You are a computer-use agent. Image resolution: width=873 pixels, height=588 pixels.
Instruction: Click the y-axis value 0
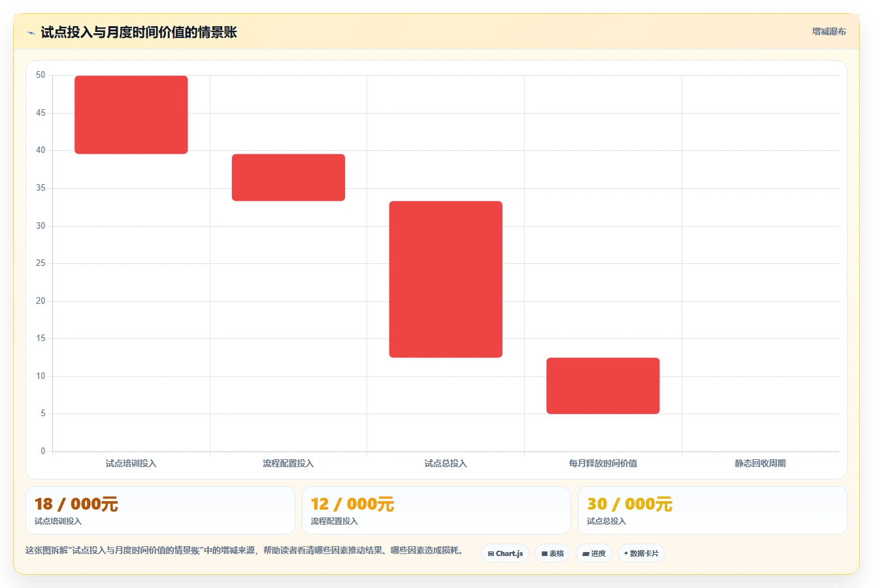(x=43, y=451)
